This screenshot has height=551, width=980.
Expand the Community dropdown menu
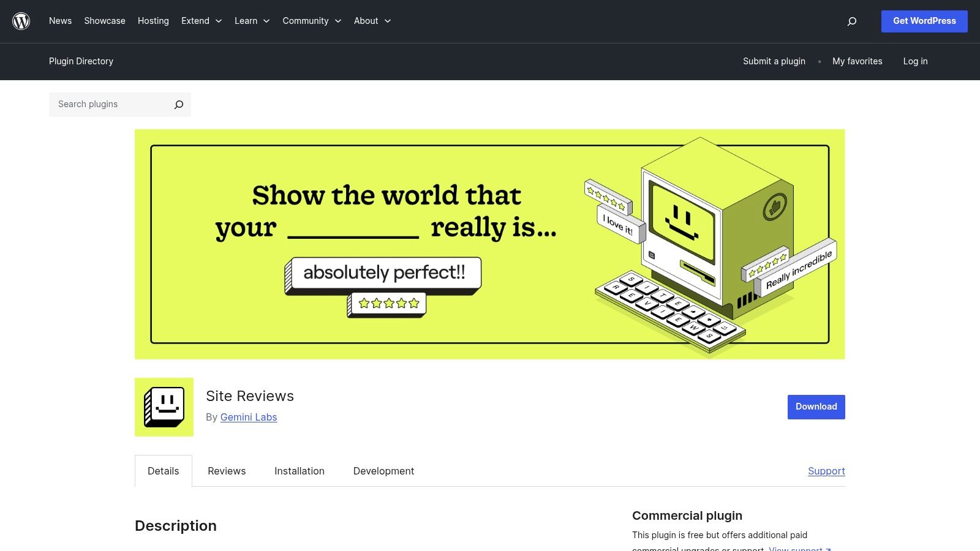point(312,21)
